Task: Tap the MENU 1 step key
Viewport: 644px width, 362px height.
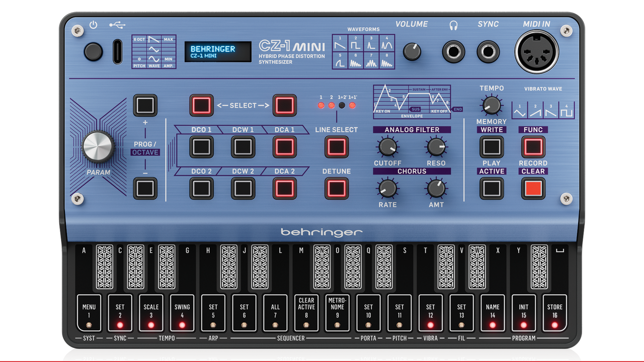Action: tap(89, 313)
